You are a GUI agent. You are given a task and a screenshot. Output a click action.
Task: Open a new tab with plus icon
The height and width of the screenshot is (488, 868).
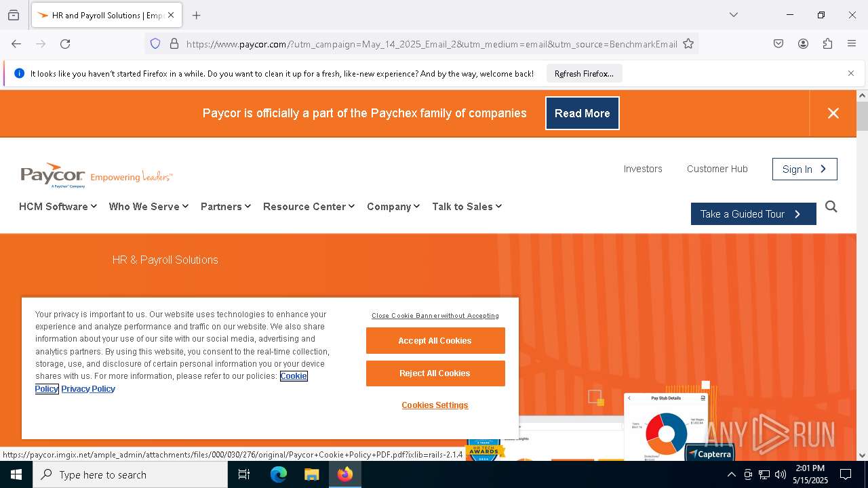[197, 15]
